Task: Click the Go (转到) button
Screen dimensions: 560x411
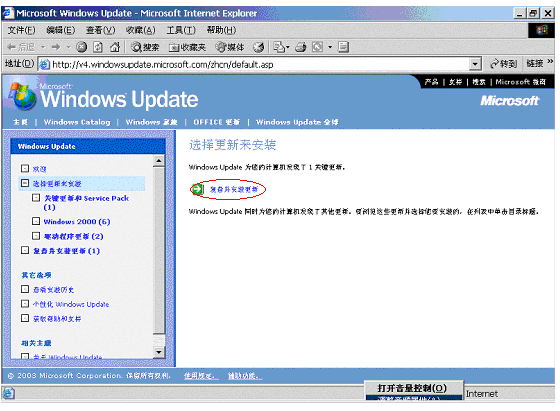Action: [504, 64]
